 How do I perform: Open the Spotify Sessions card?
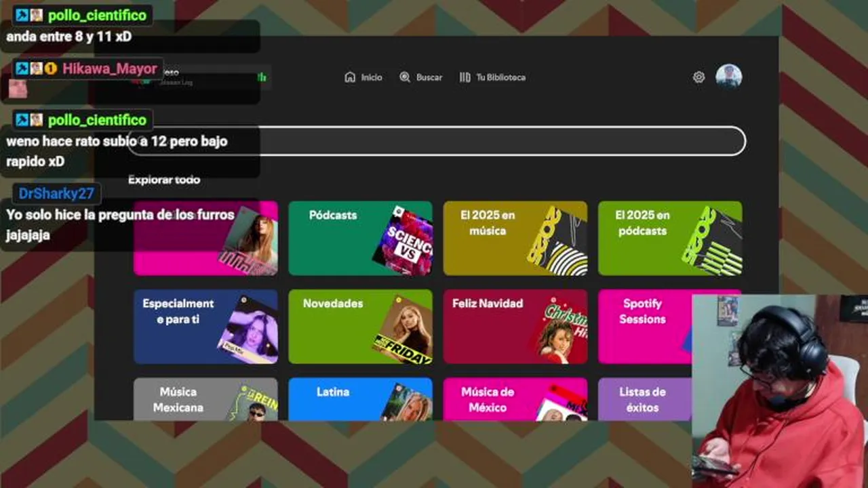coord(645,327)
